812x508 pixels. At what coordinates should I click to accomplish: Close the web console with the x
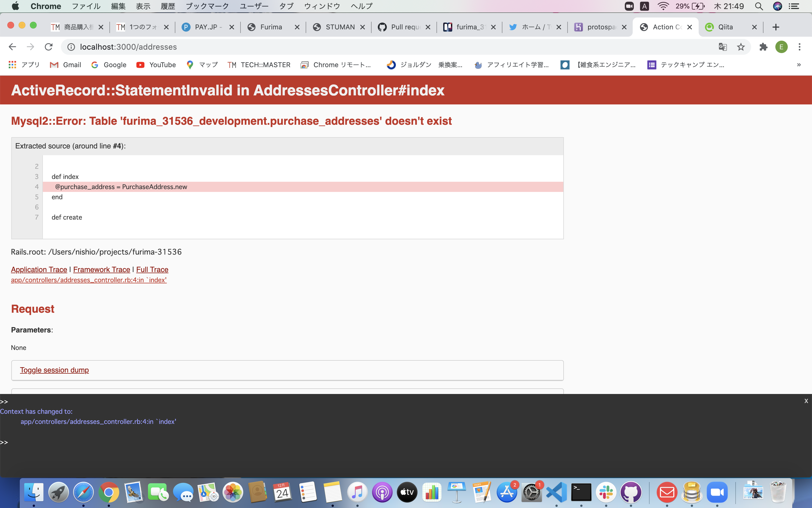(806, 401)
